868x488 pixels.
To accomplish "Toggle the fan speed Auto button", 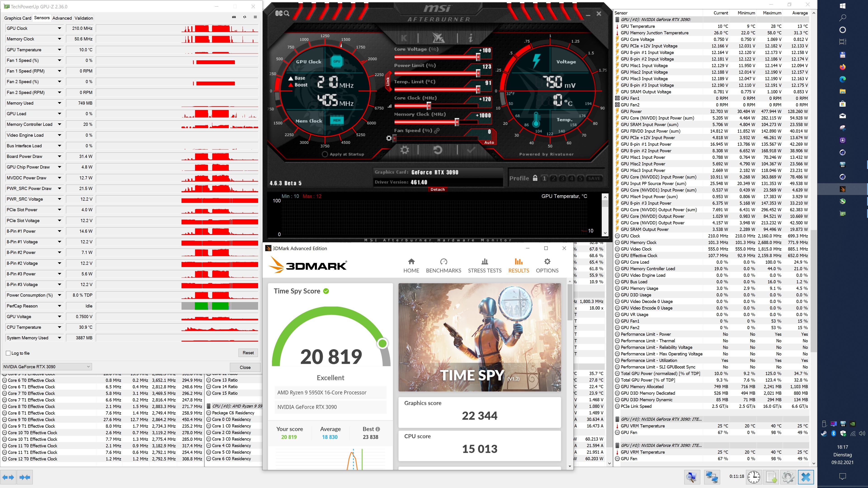I will [489, 143].
